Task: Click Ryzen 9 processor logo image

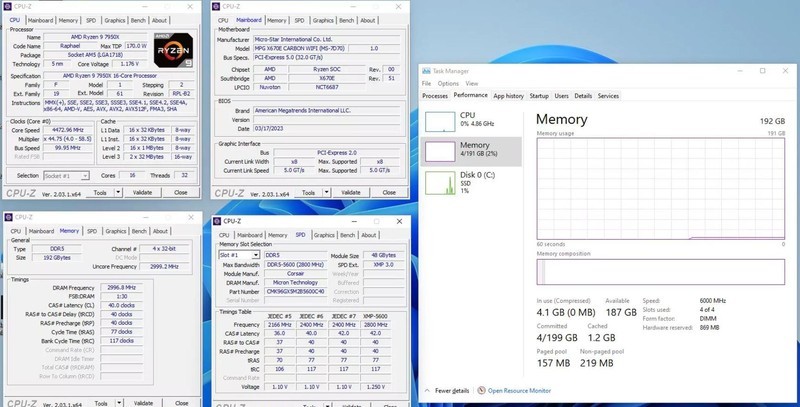Action: pyautogui.click(x=173, y=50)
